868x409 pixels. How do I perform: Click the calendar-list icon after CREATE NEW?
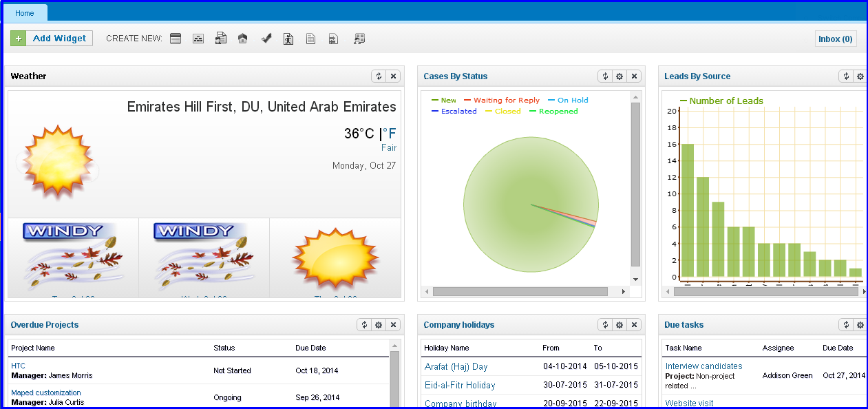(176, 39)
